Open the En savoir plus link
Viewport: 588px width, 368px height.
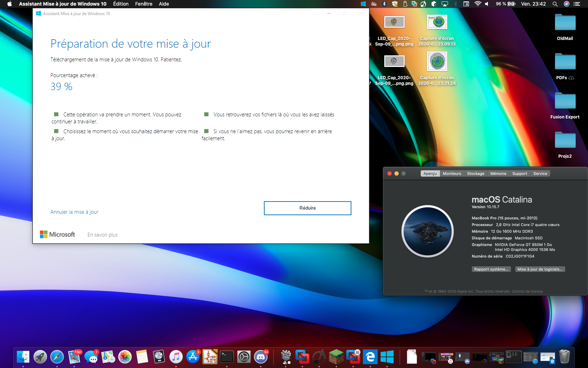[102, 235]
